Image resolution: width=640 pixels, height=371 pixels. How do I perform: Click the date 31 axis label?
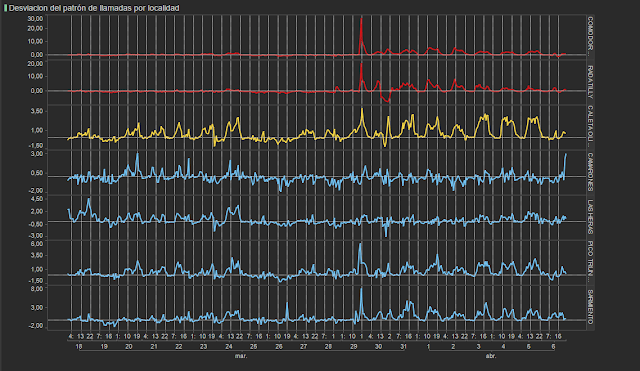point(403,347)
